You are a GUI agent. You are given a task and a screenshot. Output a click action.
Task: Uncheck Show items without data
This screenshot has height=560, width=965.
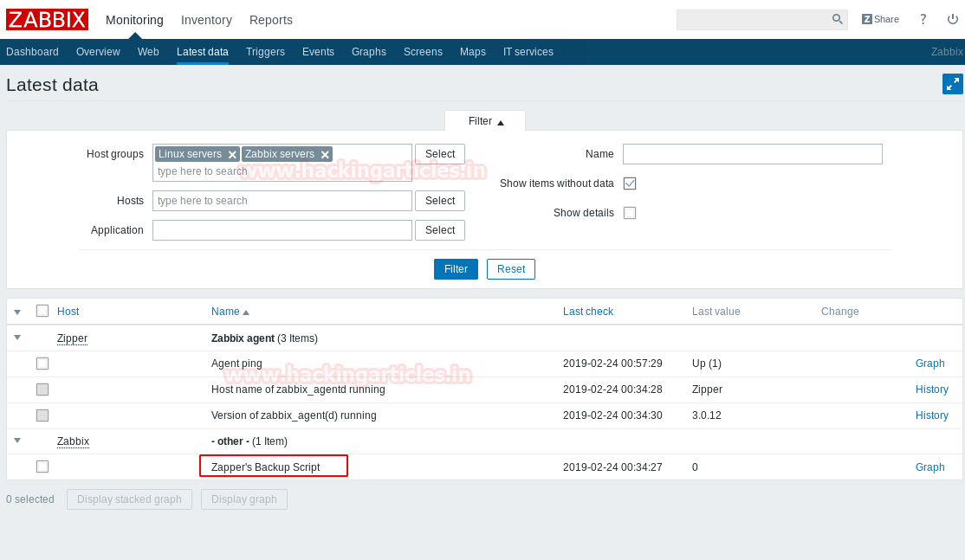[630, 183]
